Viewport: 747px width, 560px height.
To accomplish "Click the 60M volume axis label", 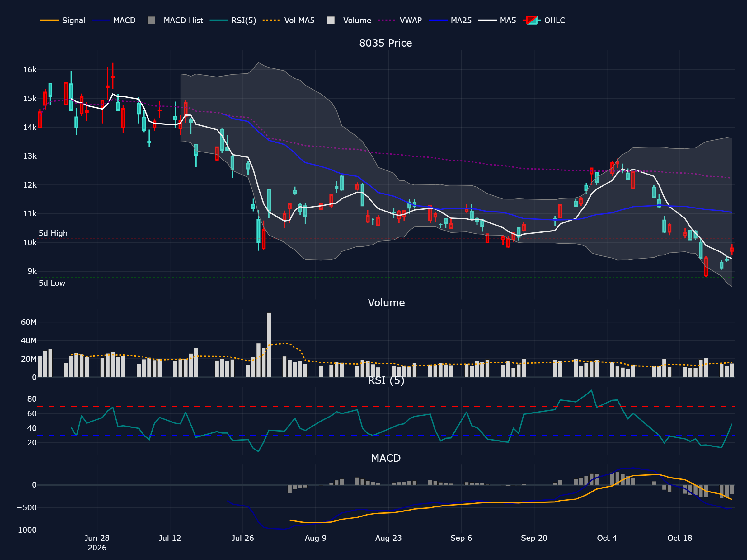I will [x=29, y=322].
